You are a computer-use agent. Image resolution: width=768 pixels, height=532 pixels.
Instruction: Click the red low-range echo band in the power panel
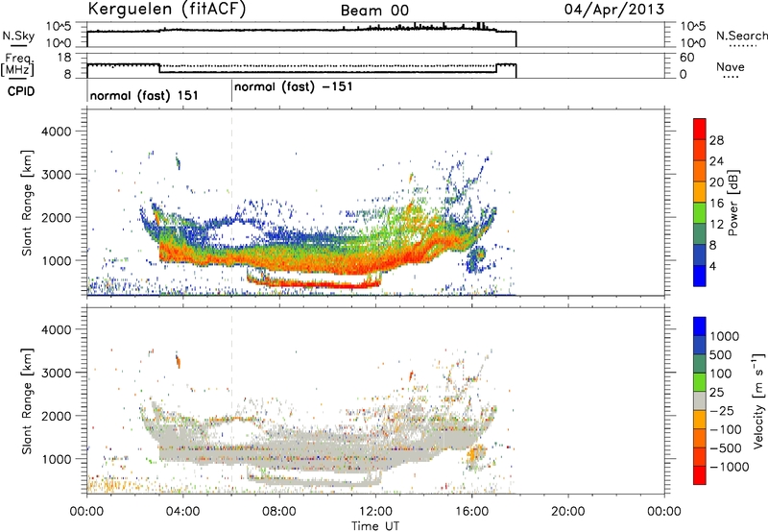[314, 283]
